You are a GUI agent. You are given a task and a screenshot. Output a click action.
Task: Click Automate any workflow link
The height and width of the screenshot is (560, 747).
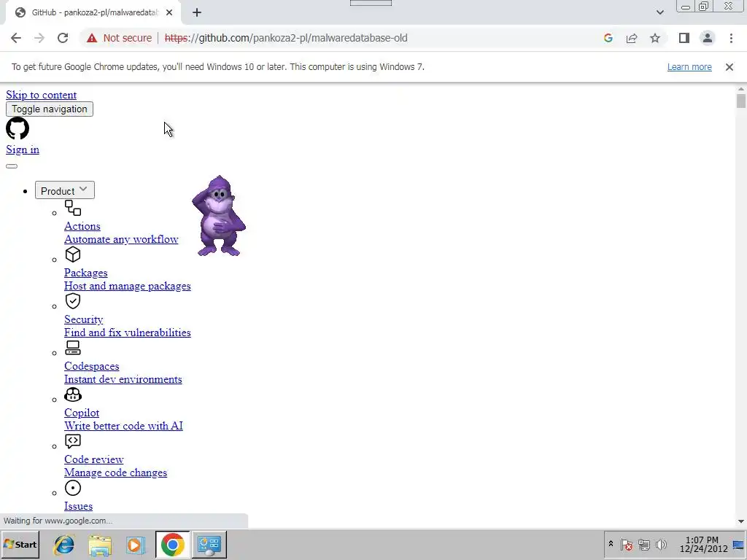pyautogui.click(x=121, y=239)
